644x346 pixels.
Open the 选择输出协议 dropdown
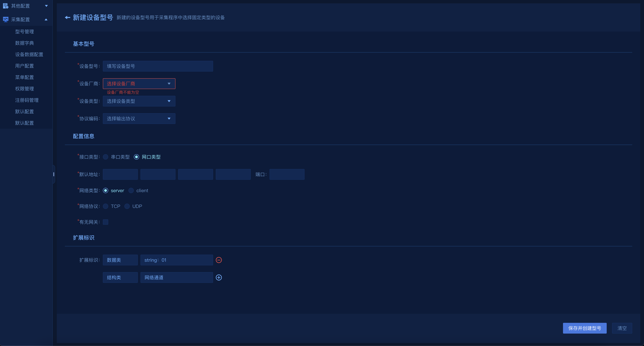139,119
